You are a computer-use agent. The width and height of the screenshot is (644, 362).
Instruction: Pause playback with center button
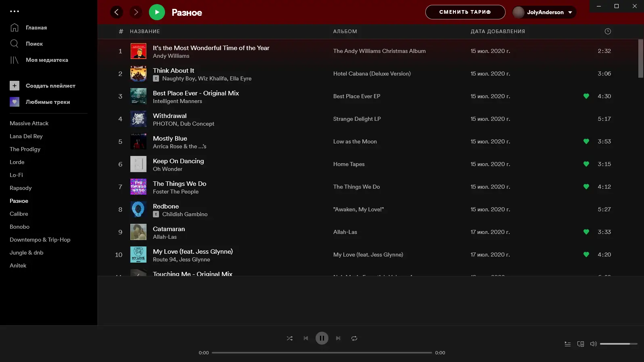pyautogui.click(x=322, y=338)
